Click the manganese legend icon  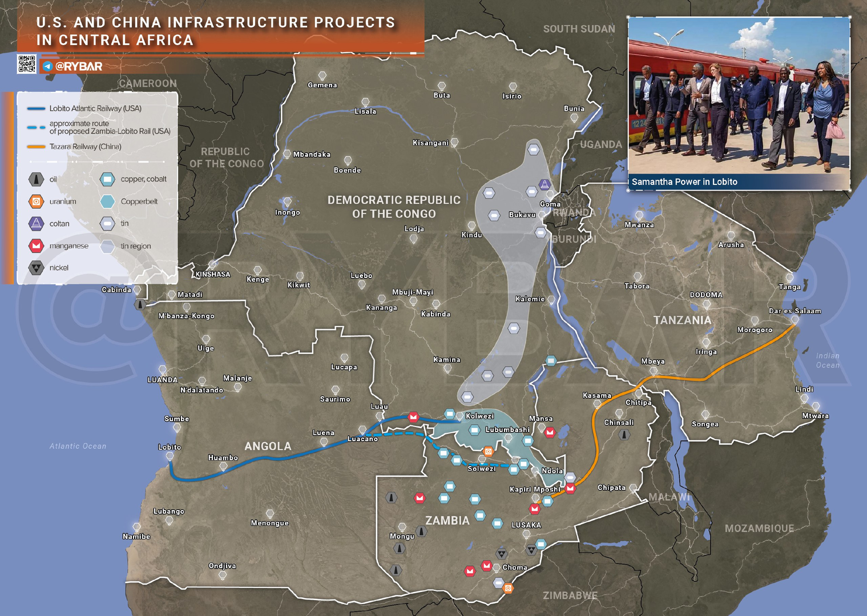tap(36, 246)
